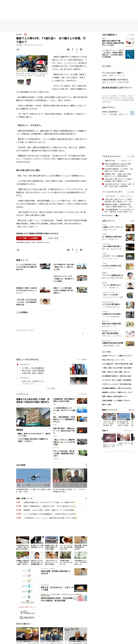Share on Facebook using the icon under the headline
Image resolution: width=138 pixels, height=644 pixels.
coord(73,49)
